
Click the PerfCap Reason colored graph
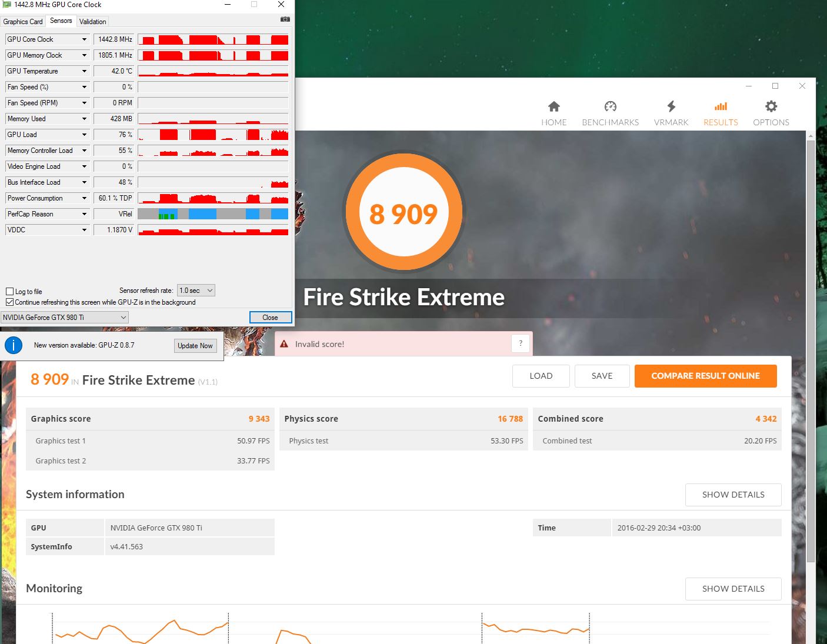click(x=213, y=214)
